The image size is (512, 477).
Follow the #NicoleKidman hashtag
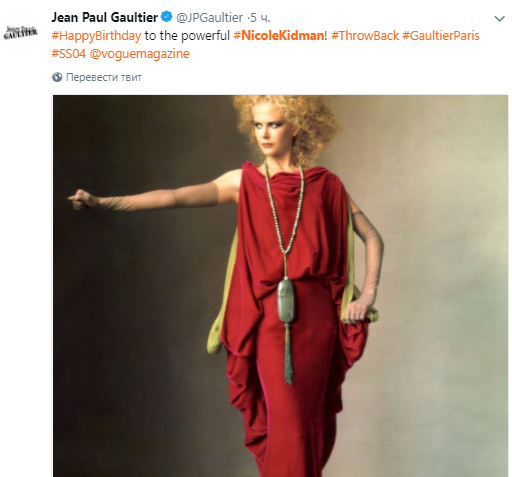coord(279,35)
